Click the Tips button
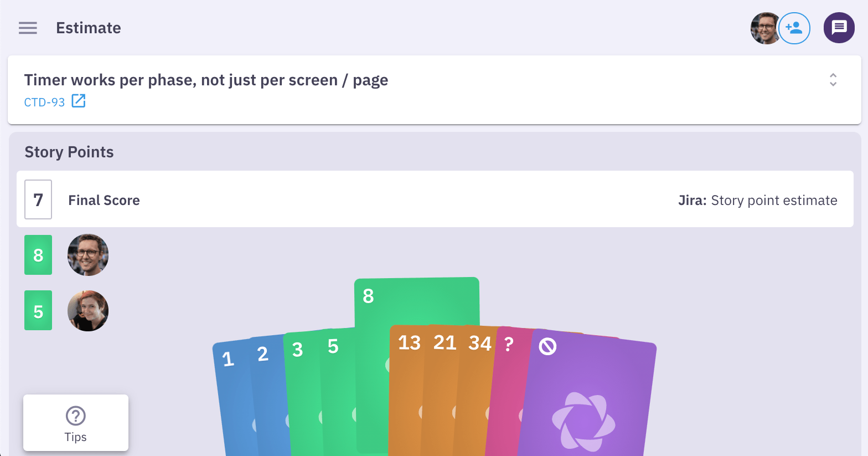Screen dimensions: 868x456 coord(75,423)
